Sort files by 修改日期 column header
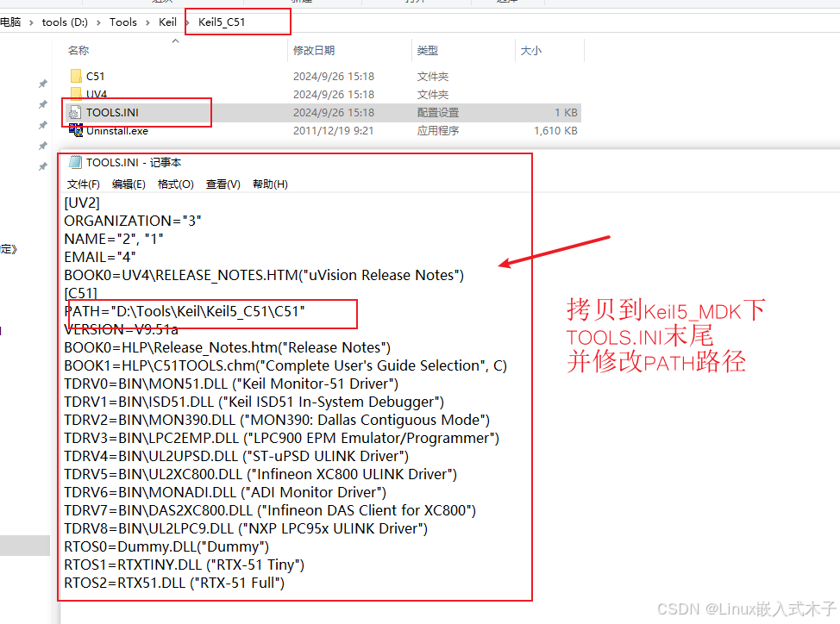Viewport: 840px width, 624px height. [314, 51]
